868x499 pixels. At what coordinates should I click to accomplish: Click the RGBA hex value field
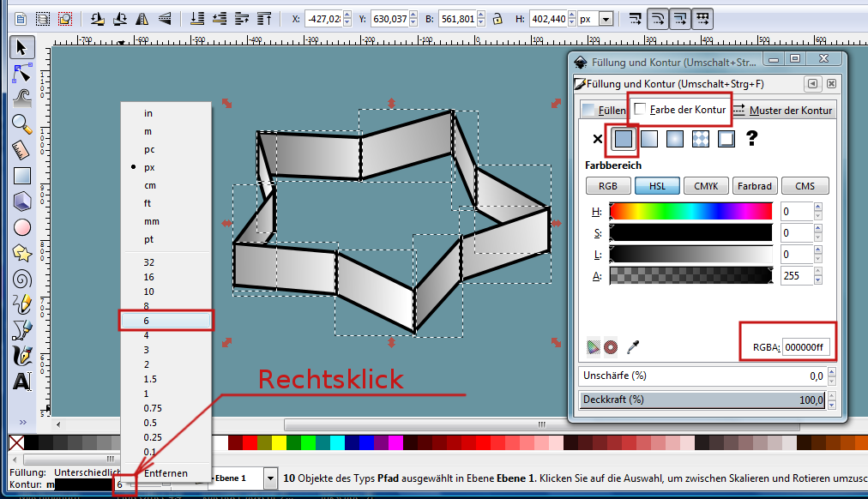tap(807, 347)
